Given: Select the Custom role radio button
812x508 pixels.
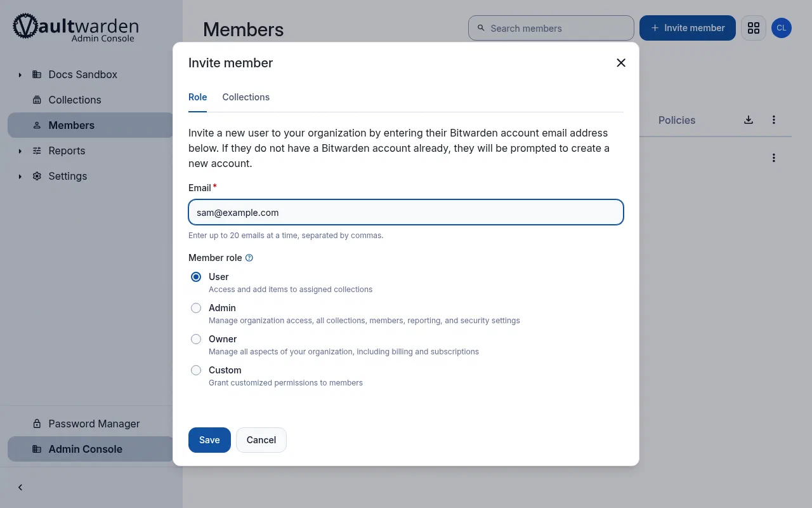Looking at the screenshot, I should (196, 370).
